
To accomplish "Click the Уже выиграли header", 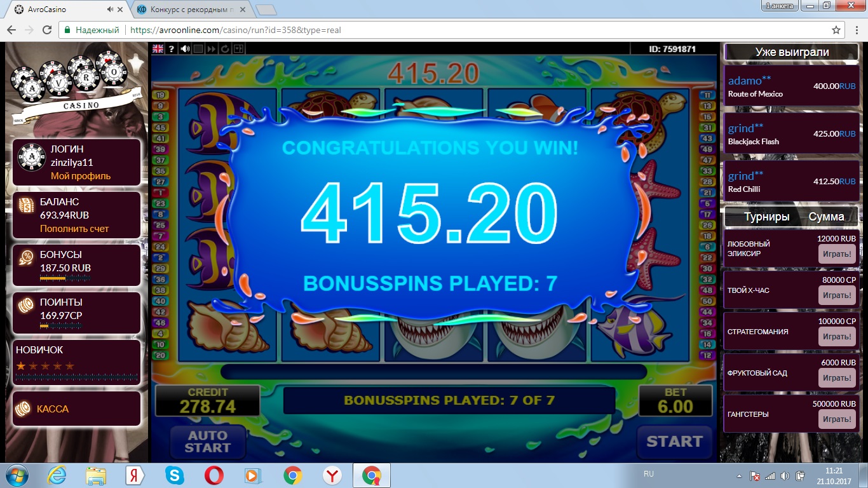I will 792,52.
